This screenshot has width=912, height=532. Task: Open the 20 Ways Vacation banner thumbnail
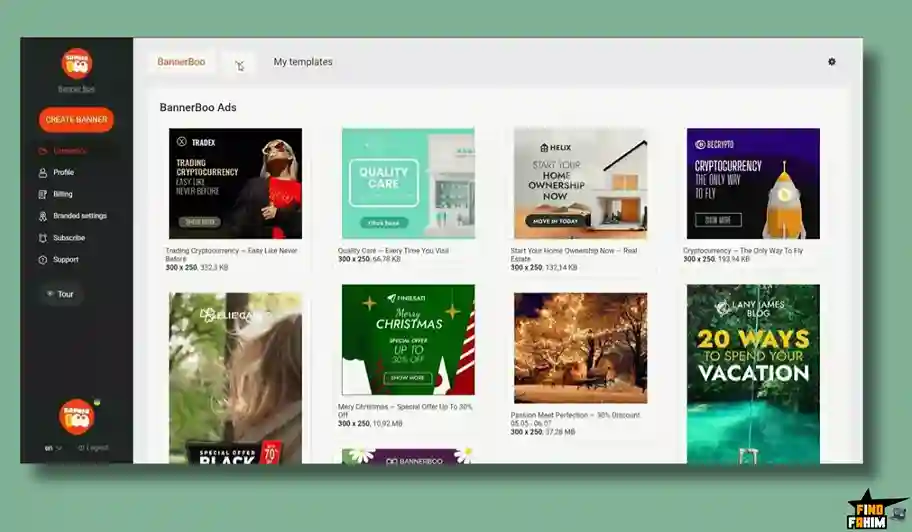(753, 374)
